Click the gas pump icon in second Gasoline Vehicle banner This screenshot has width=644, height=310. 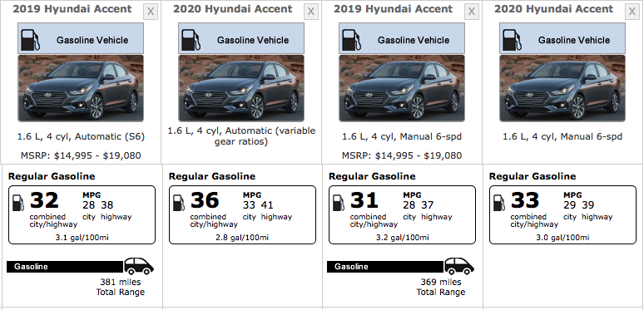(x=191, y=40)
